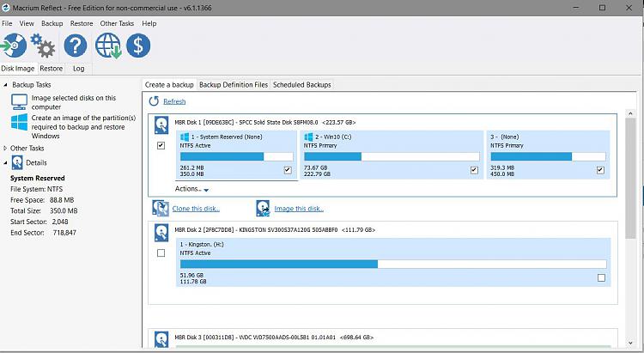This screenshot has height=353, width=644.
Task: Click Create an image of partitions for Windows
Action: coord(84,127)
